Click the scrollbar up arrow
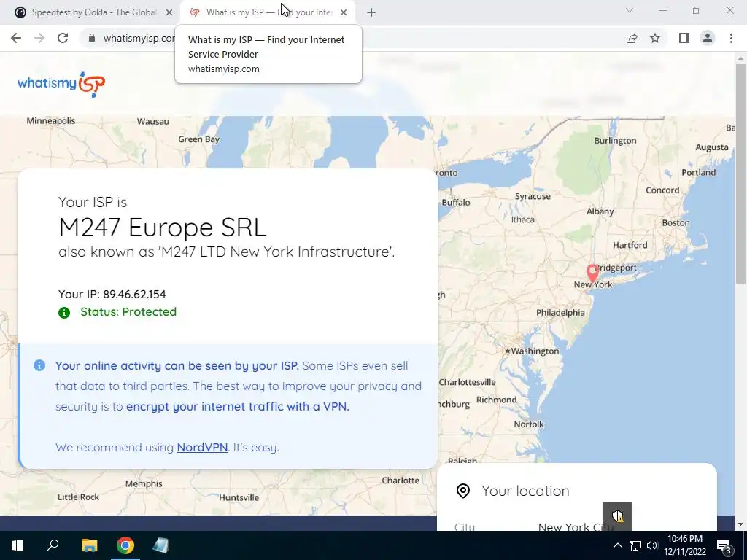Screen dimensions: 747x560 (740, 58)
